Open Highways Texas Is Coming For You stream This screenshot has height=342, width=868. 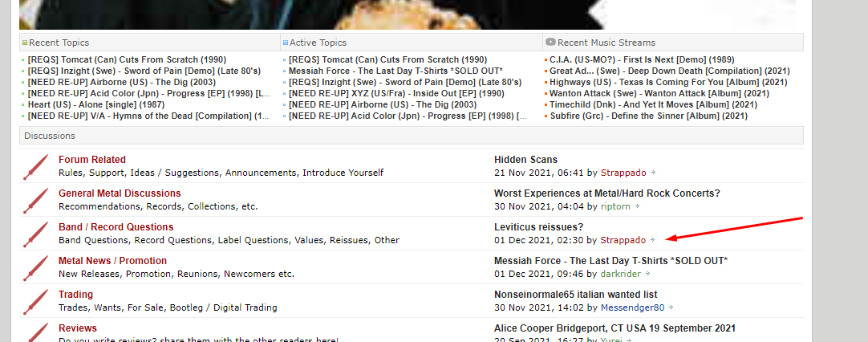pyautogui.click(x=668, y=82)
